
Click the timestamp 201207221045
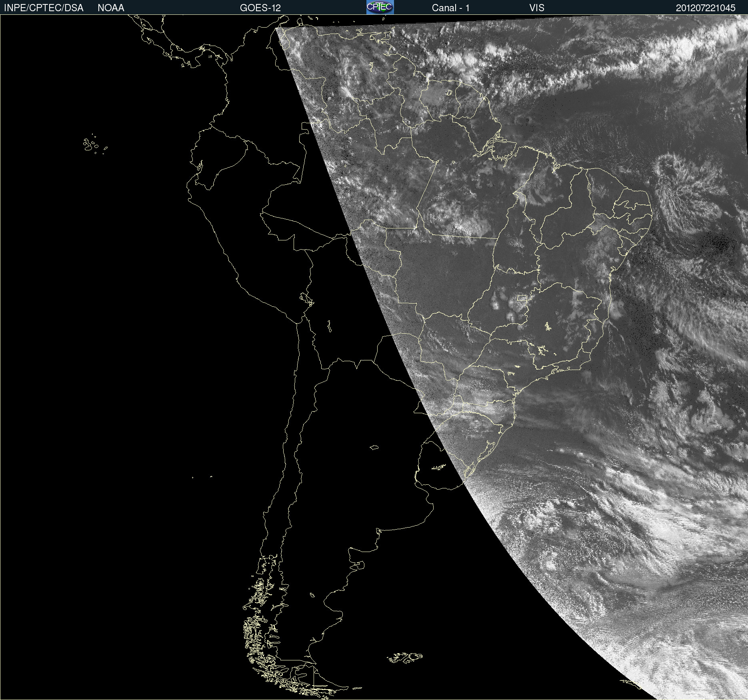(x=706, y=8)
